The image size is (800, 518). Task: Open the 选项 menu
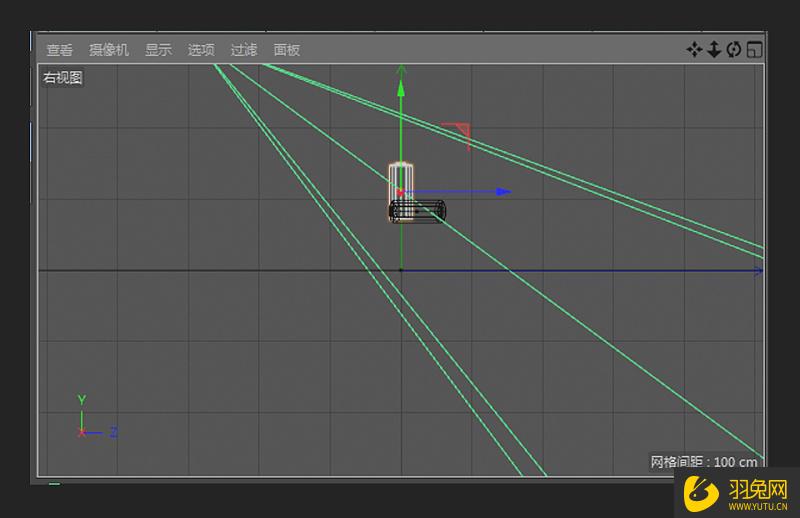[x=201, y=50]
